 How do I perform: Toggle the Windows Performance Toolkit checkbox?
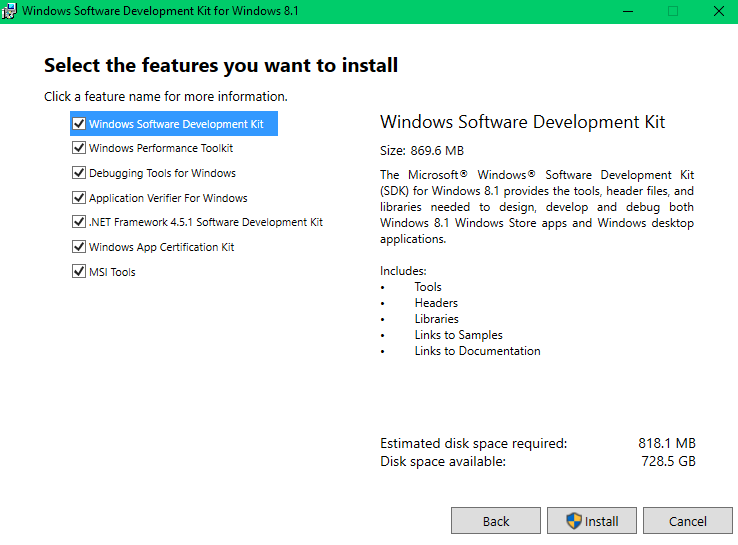pyautogui.click(x=79, y=148)
